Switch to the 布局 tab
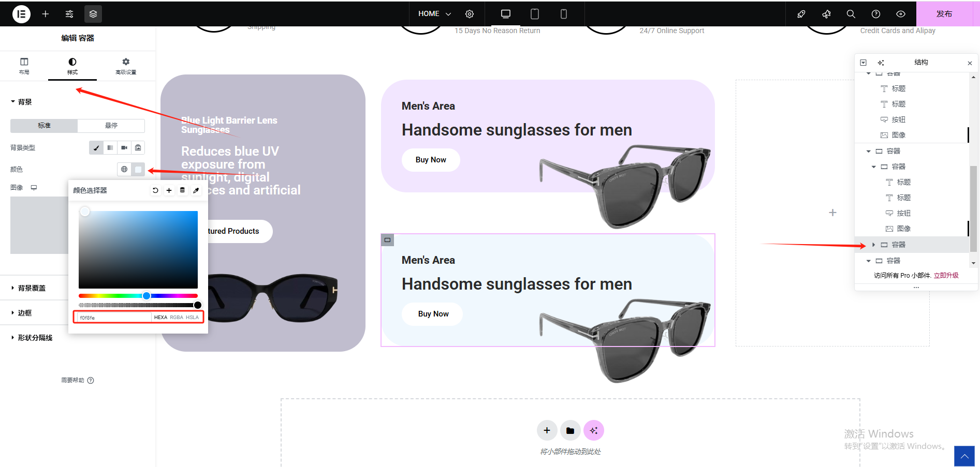Screen dimensions: 980x467 click(x=24, y=66)
